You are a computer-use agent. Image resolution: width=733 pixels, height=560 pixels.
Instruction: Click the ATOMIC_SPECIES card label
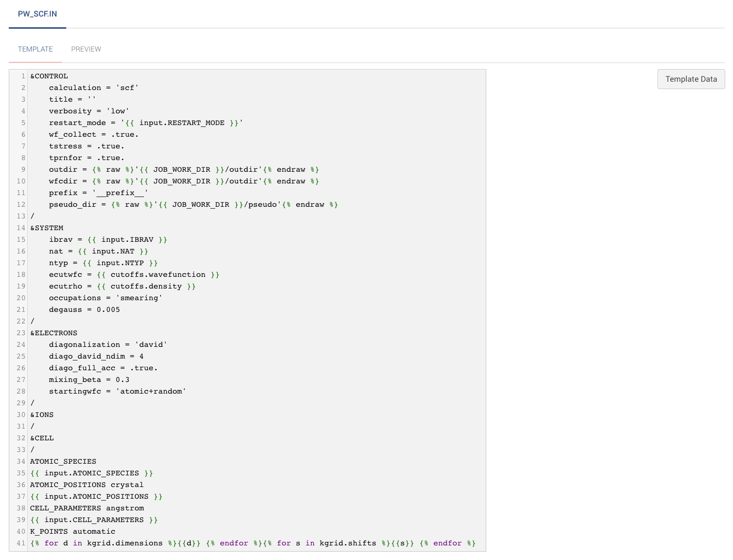pyautogui.click(x=63, y=461)
